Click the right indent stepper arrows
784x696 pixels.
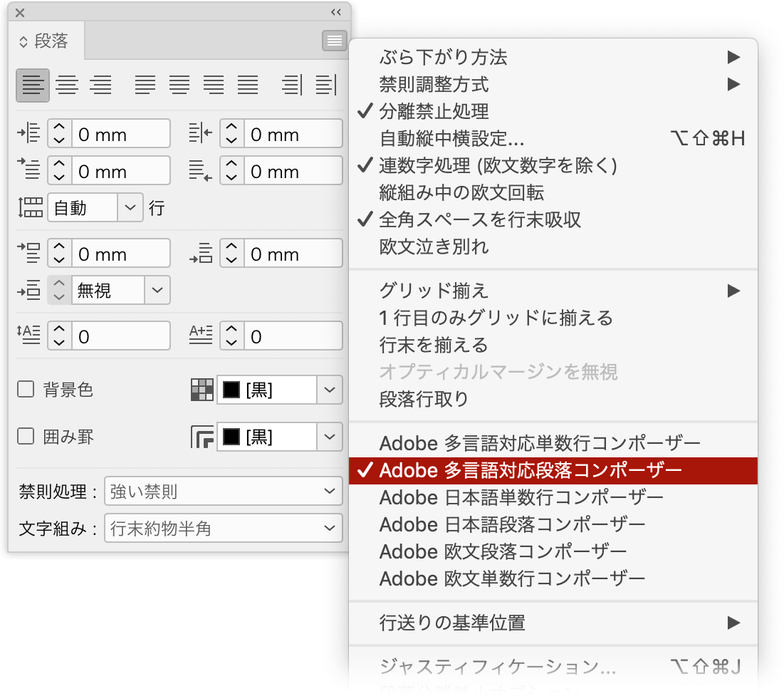tap(231, 134)
